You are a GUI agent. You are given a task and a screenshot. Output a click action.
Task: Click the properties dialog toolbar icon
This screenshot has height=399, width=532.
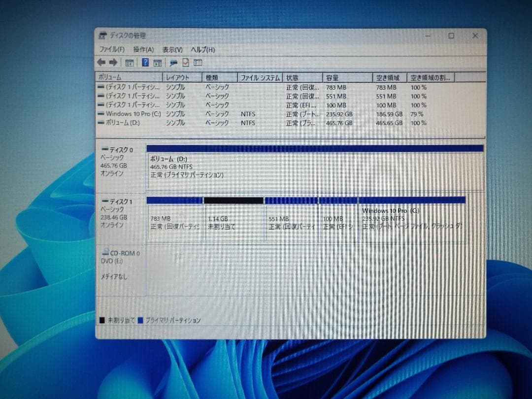pos(199,63)
